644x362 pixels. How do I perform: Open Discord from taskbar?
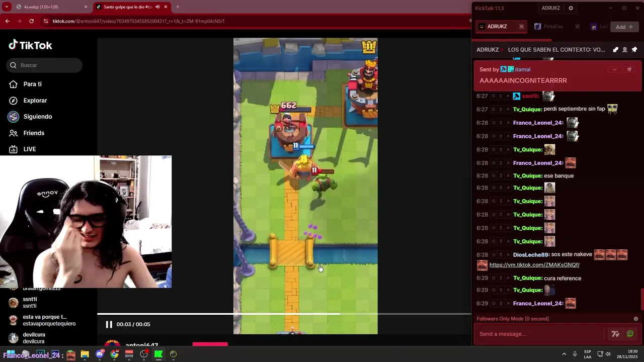pos(100,354)
